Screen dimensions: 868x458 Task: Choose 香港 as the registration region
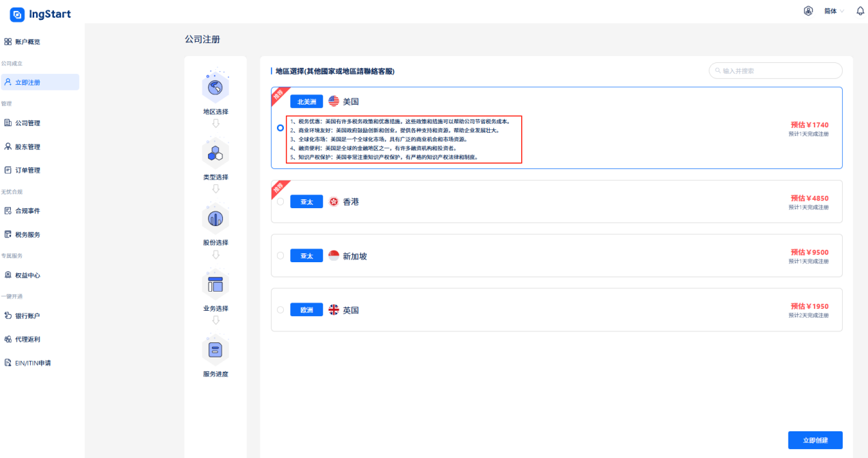point(280,201)
